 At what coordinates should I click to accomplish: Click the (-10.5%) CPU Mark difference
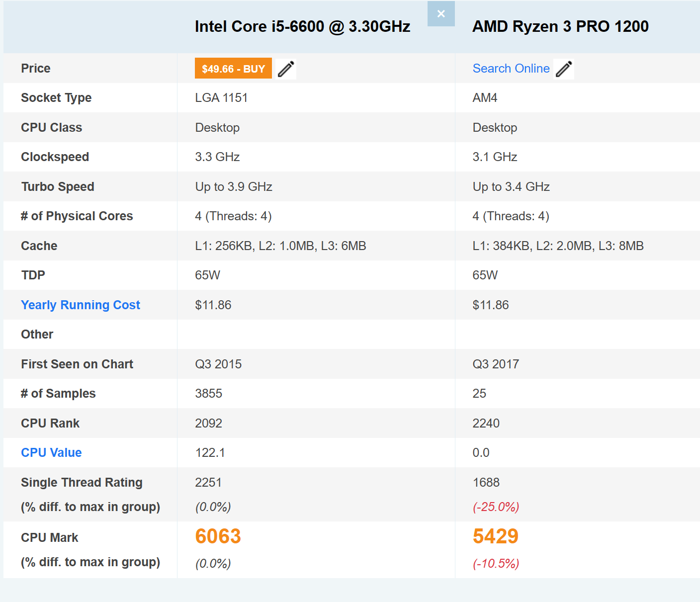(496, 563)
